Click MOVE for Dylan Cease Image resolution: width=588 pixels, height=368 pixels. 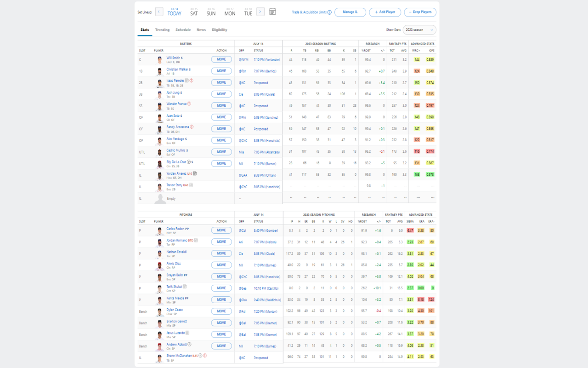tap(221, 311)
